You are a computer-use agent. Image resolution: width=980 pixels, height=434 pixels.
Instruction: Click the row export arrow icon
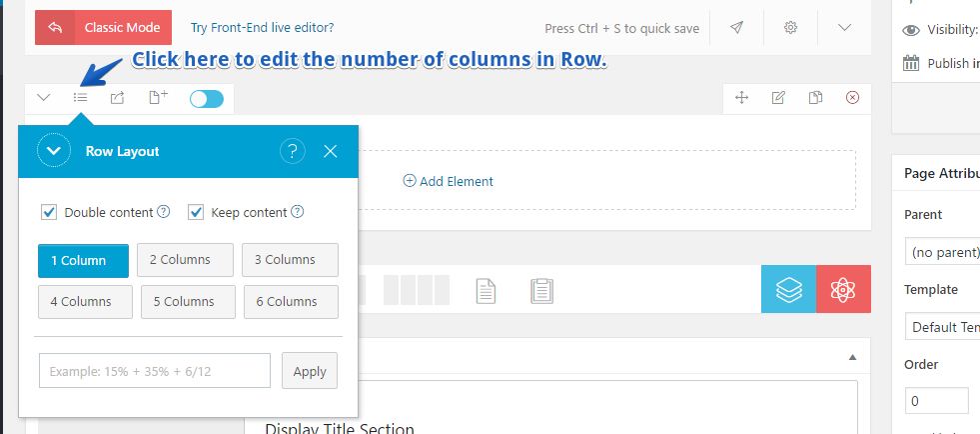point(118,98)
